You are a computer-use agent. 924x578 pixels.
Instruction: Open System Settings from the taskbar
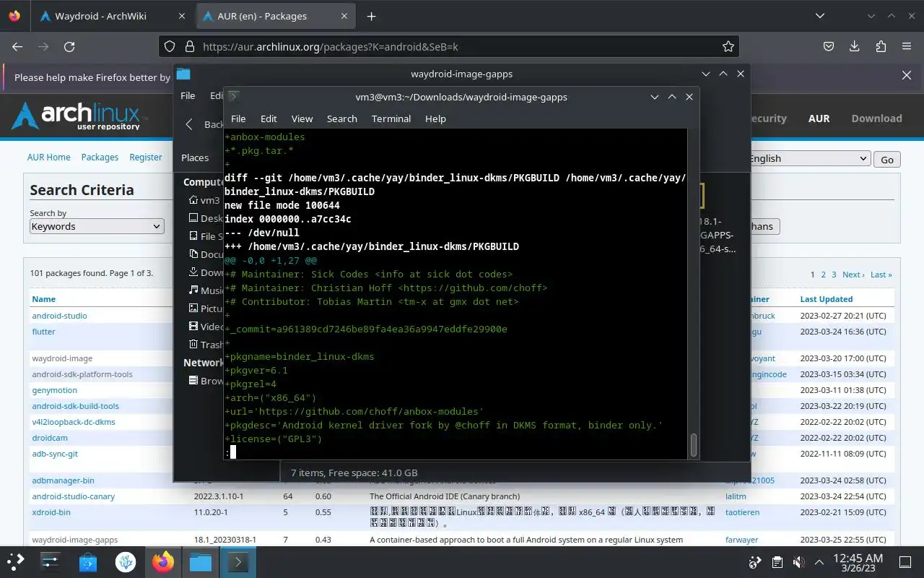50,561
